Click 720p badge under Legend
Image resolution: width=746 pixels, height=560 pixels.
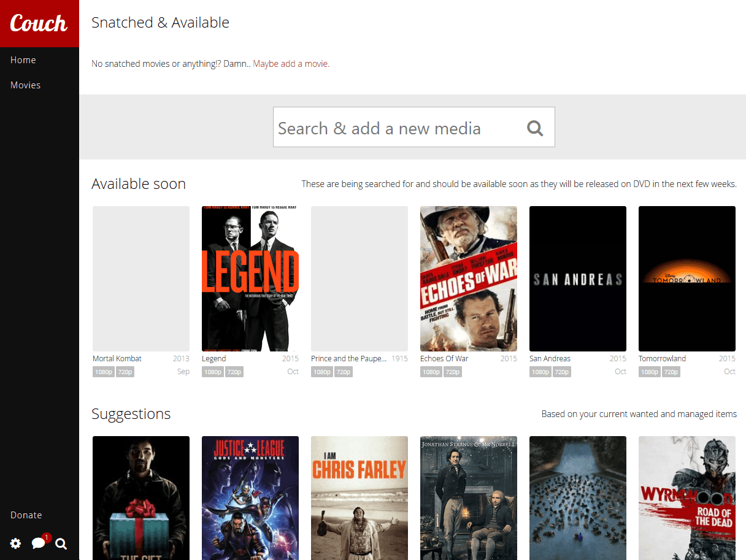234,372
